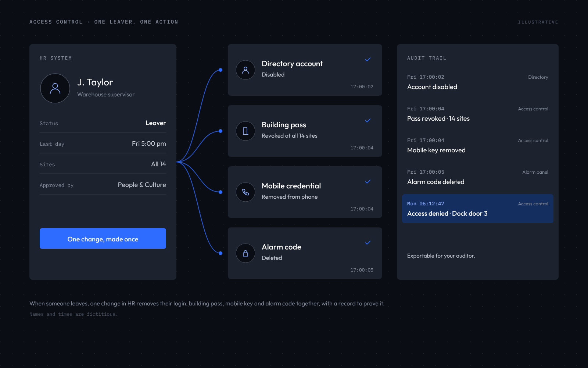Click the Last day Fri 5:00 pm row
Image resolution: width=588 pixels, height=368 pixels.
(x=103, y=144)
